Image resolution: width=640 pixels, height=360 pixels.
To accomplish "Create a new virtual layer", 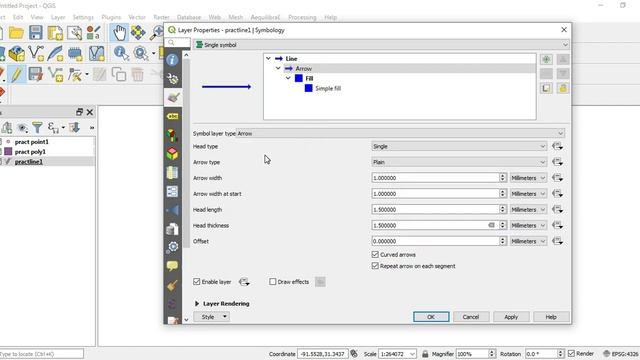I will (x=97, y=53).
